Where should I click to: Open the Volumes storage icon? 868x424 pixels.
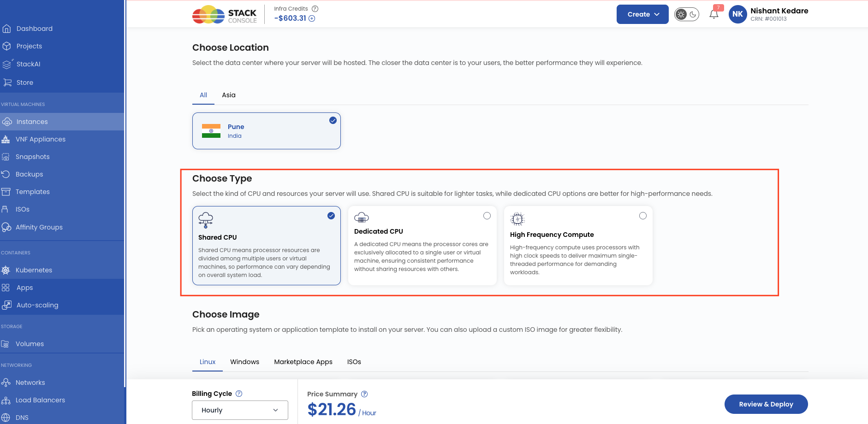point(5,344)
